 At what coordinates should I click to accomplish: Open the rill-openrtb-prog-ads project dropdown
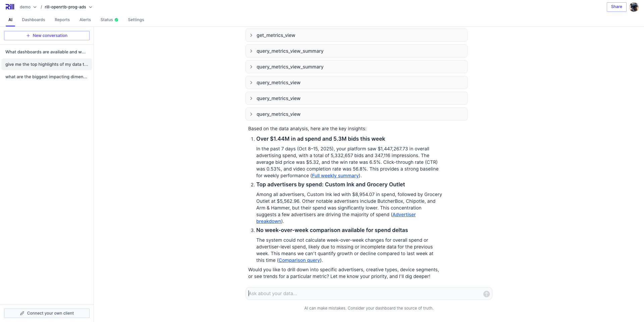pos(68,7)
